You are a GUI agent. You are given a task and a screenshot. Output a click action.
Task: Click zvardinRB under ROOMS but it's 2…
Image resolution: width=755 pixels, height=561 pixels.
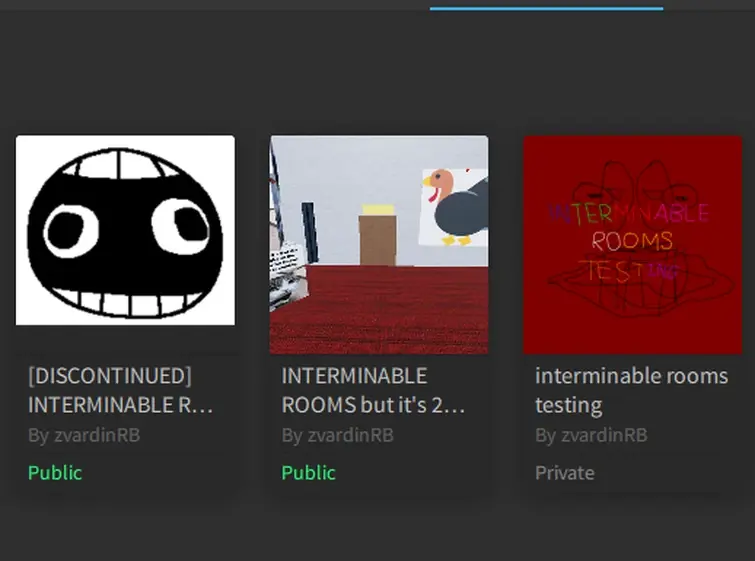351,435
